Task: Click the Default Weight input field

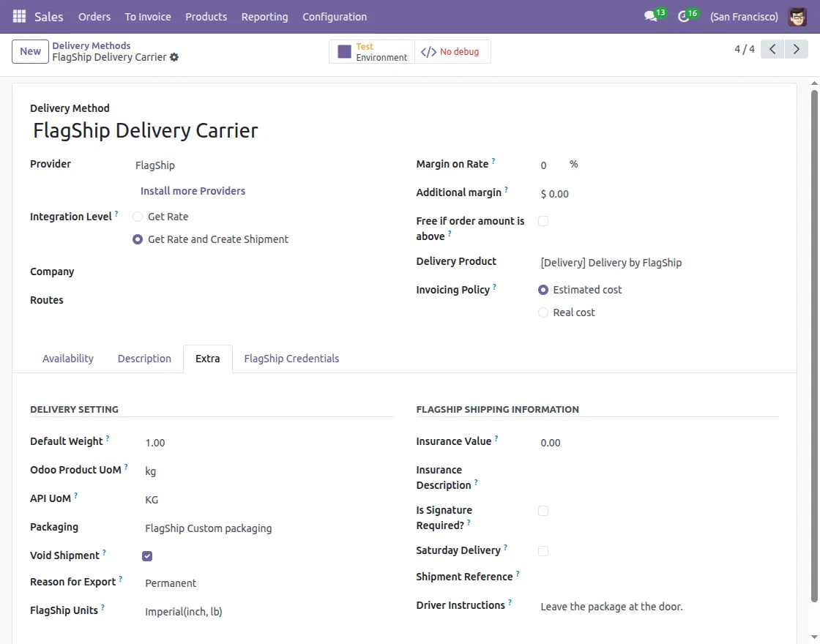Action: point(154,442)
